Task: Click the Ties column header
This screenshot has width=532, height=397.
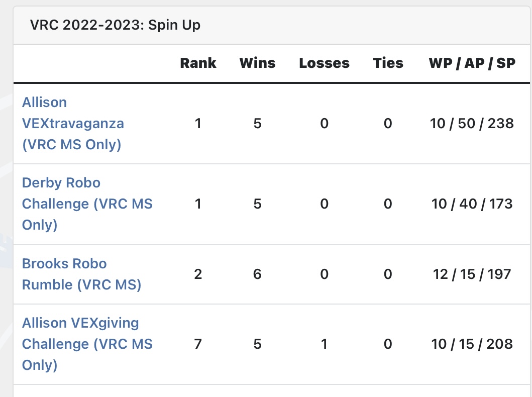Action: click(388, 63)
